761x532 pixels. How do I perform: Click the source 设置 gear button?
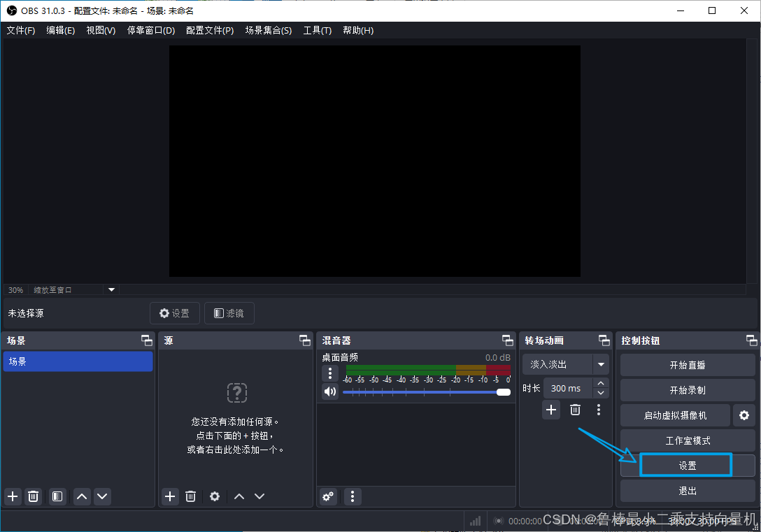[175, 313]
